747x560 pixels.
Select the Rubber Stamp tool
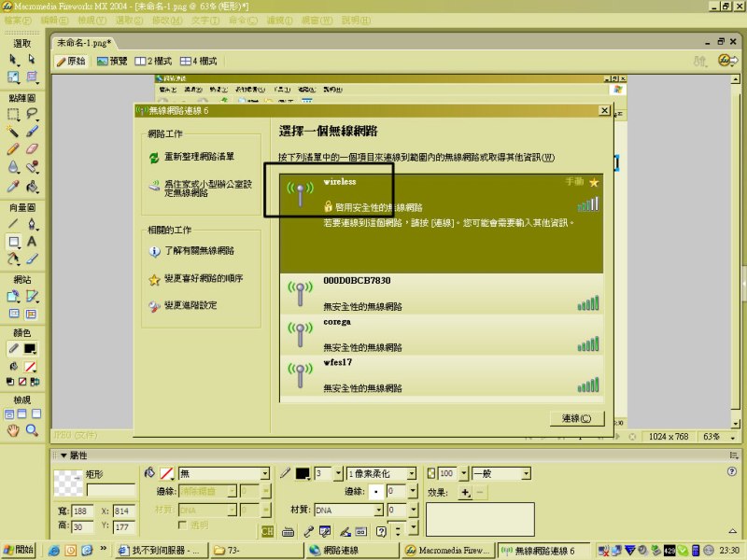click(32, 167)
